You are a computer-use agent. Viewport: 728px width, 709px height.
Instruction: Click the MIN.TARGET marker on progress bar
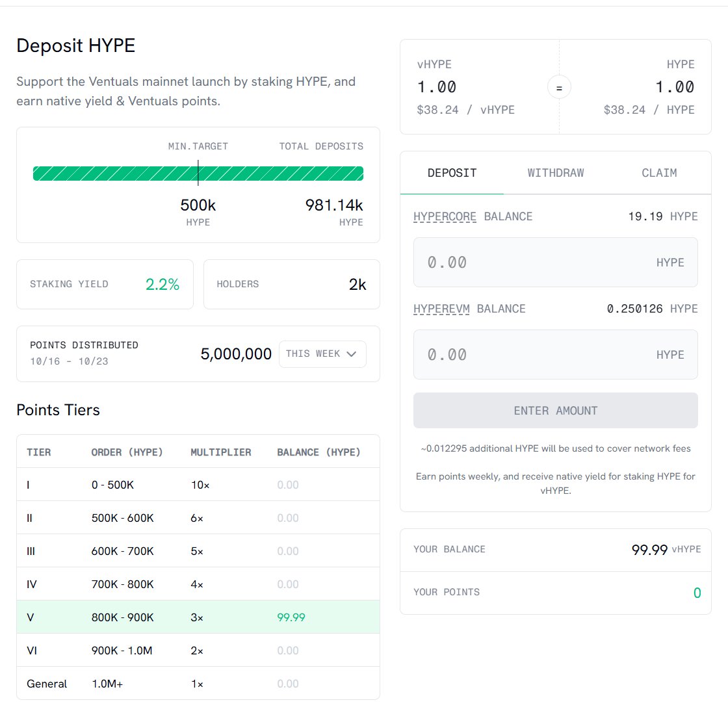(x=198, y=174)
